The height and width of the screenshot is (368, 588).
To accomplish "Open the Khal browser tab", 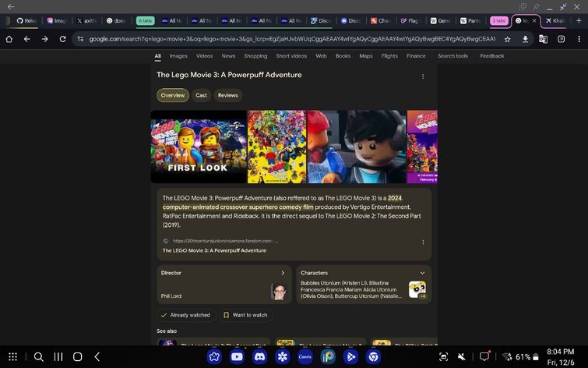I will click(556, 20).
